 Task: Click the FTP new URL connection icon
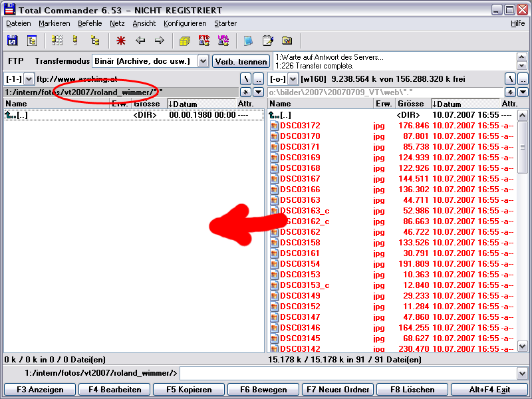pos(223,41)
